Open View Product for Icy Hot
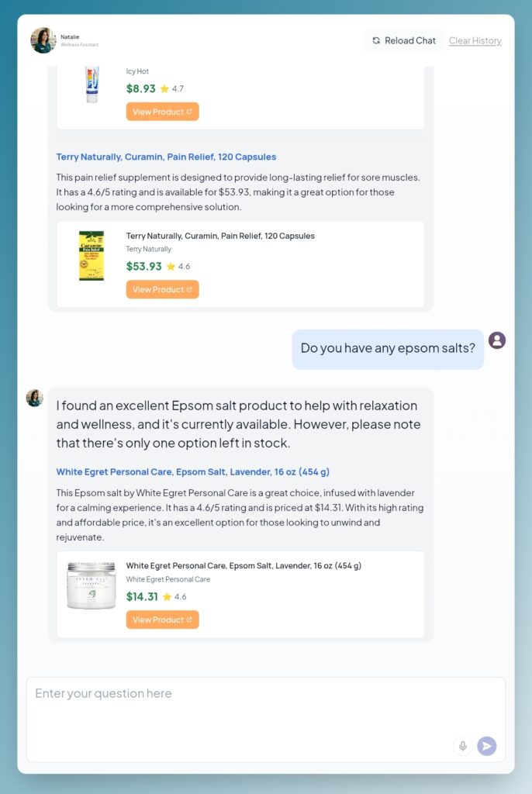 point(163,112)
